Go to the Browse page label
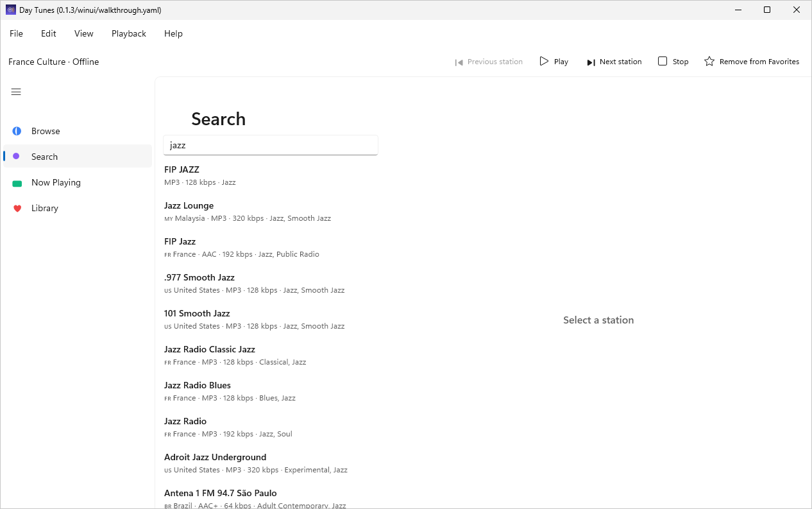 (x=46, y=131)
